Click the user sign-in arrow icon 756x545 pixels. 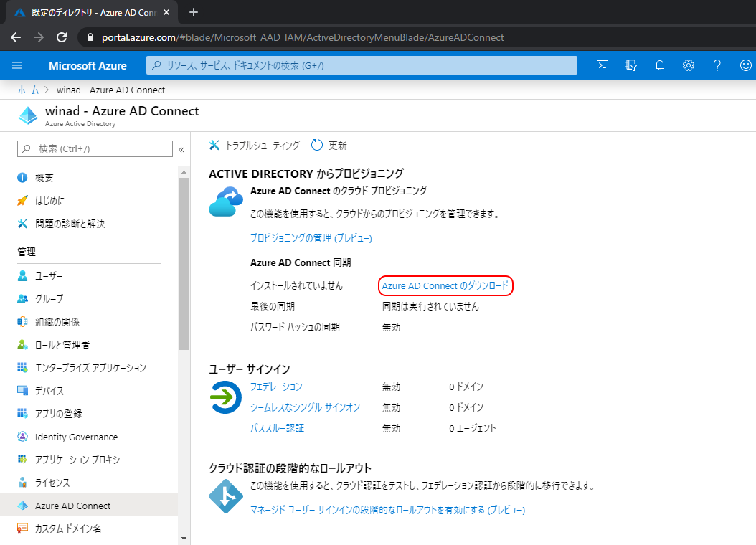pyautogui.click(x=226, y=397)
